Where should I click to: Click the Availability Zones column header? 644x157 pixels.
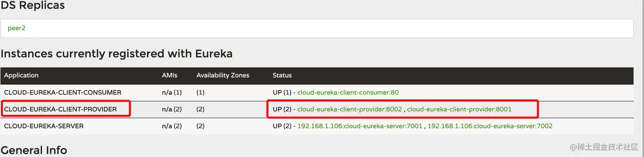tap(223, 75)
